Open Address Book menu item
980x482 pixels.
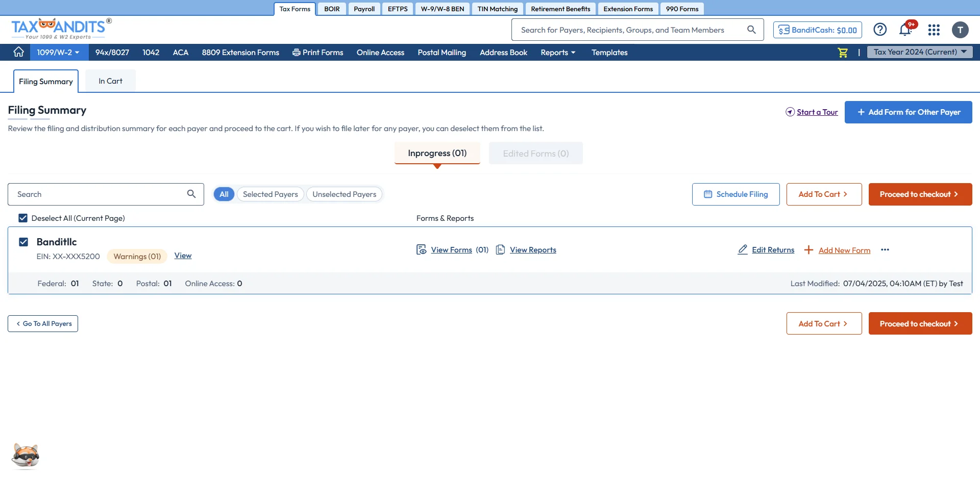pyautogui.click(x=503, y=52)
